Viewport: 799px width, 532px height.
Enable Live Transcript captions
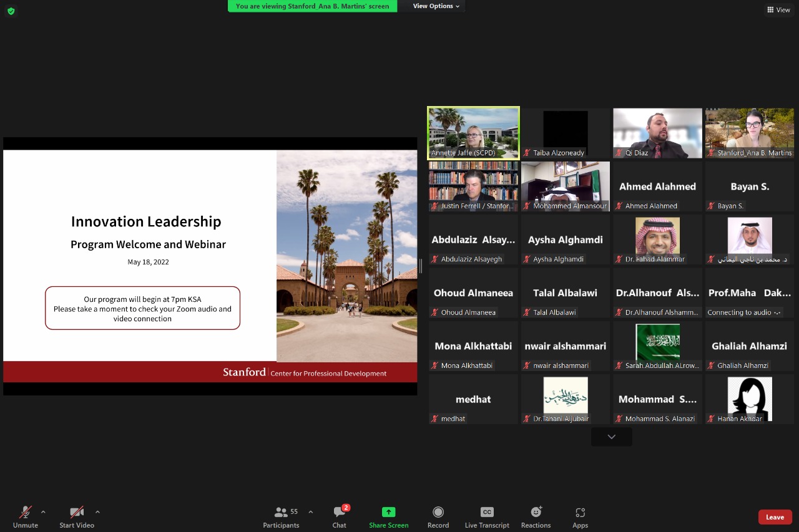click(487, 517)
